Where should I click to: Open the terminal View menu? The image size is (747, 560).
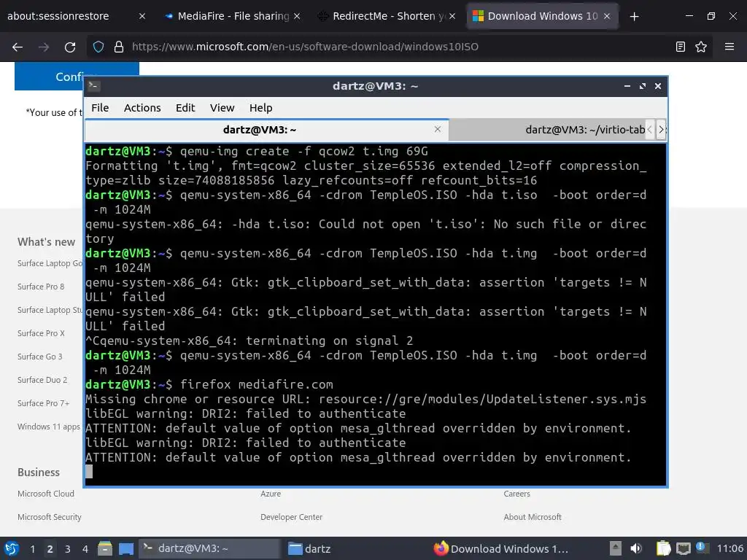[x=222, y=108]
